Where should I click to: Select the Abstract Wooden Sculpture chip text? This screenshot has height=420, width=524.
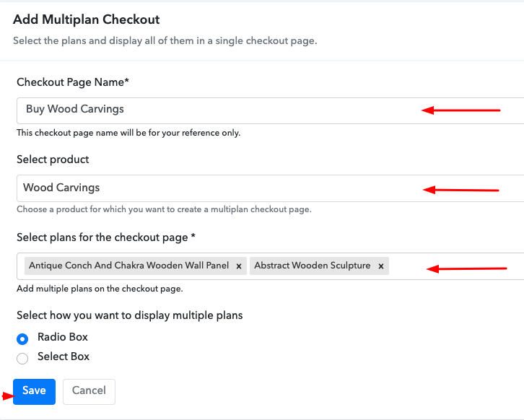[312, 266]
